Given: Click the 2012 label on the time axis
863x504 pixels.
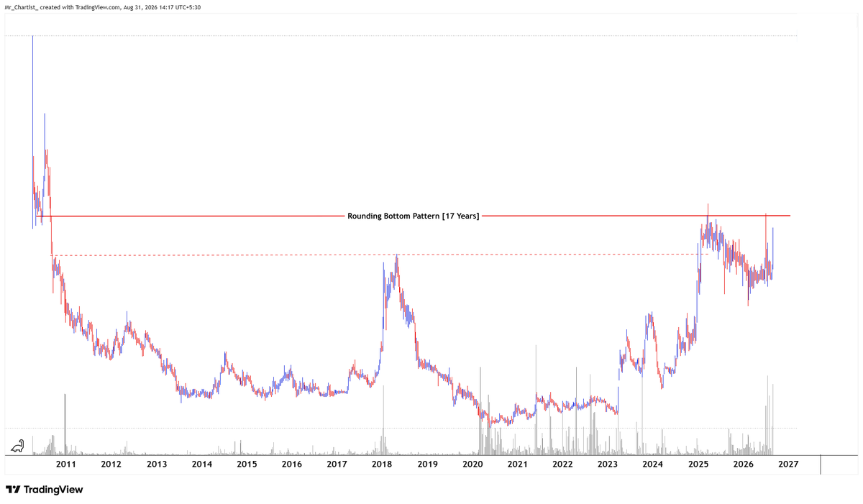Looking at the screenshot, I should (111, 464).
